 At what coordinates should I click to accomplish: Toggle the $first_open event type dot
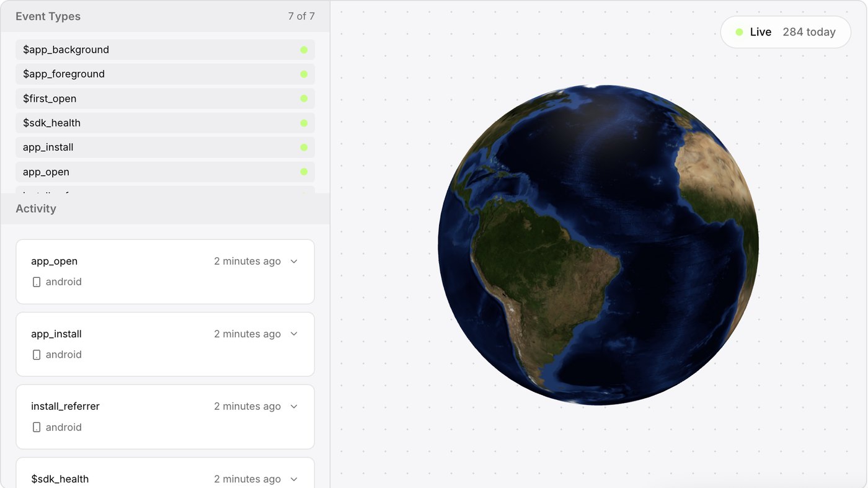(x=304, y=98)
